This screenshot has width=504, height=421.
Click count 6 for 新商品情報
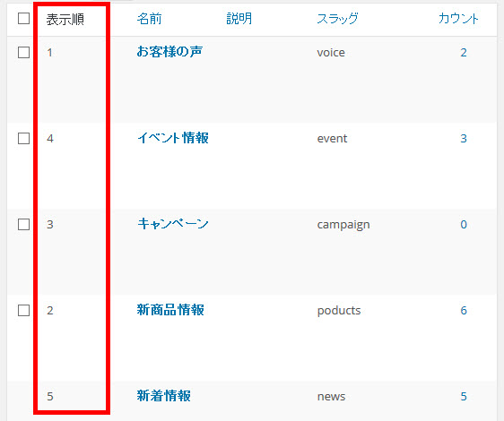[x=464, y=311]
